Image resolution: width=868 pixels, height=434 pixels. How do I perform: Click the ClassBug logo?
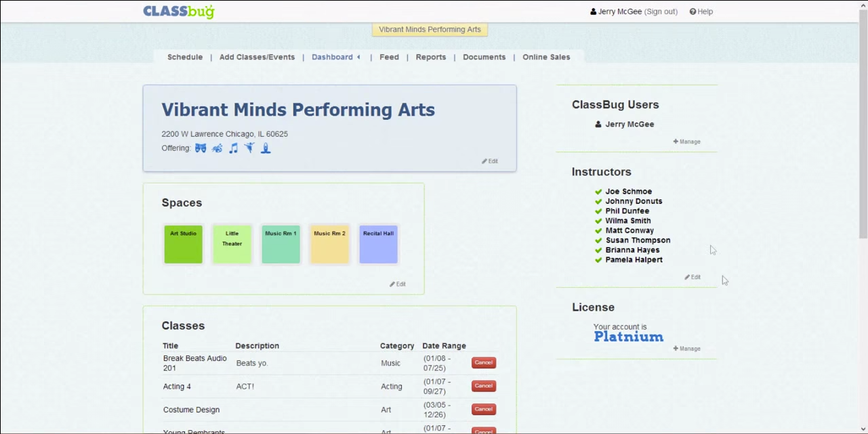click(x=178, y=12)
